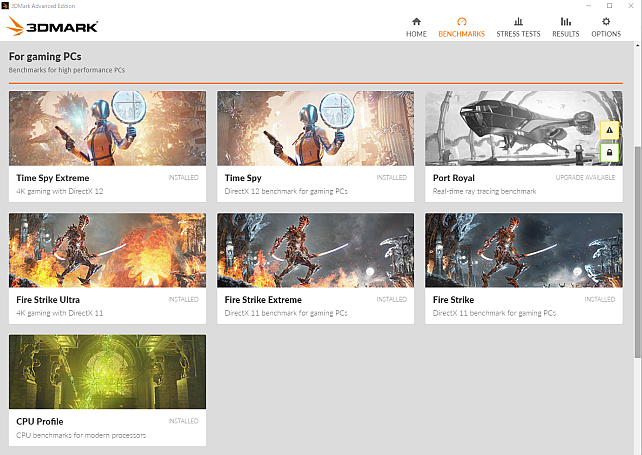Click the Stress Tests chart icon
This screenshot has height=455, width=642.
click(x=518, y=21)
